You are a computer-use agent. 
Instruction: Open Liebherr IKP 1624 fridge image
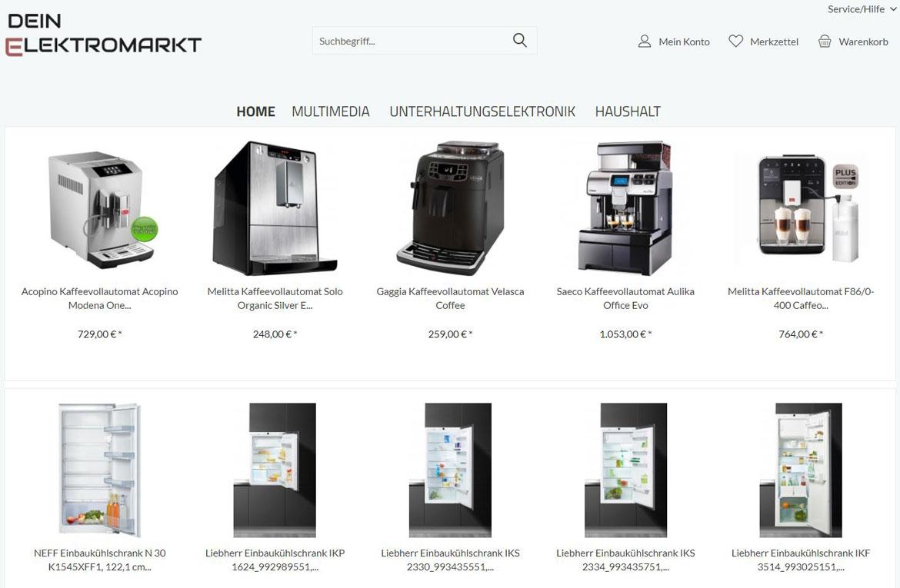tap(275, 470)
